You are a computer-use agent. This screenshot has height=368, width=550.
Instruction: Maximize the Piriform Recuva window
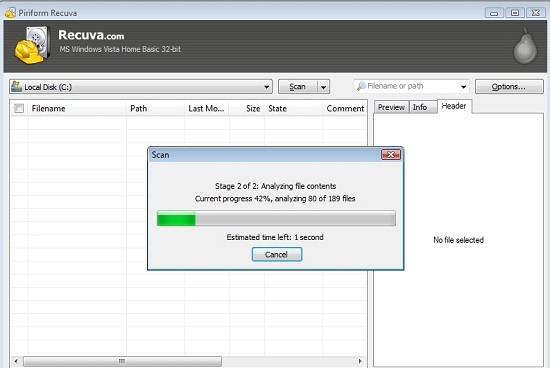click(515, 13)
